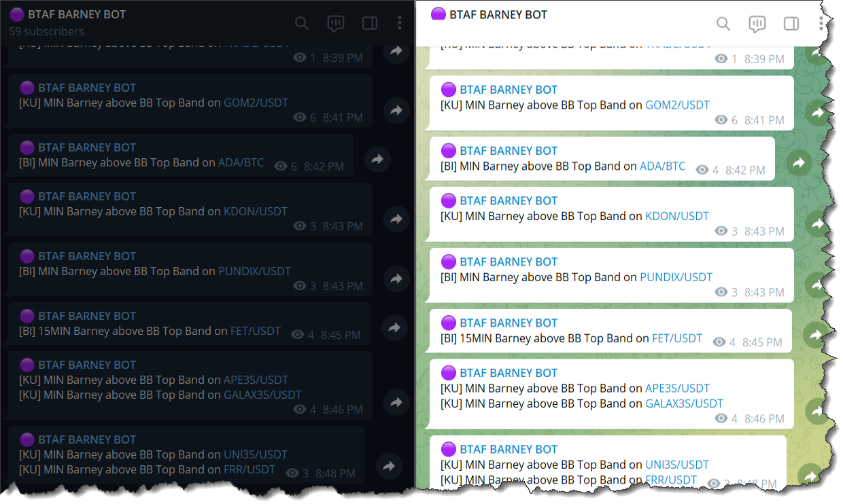The height and width of the screenshot is (504, 843).
Task: Click the 8:46 PM timestamp in light window
Action: 765,419
